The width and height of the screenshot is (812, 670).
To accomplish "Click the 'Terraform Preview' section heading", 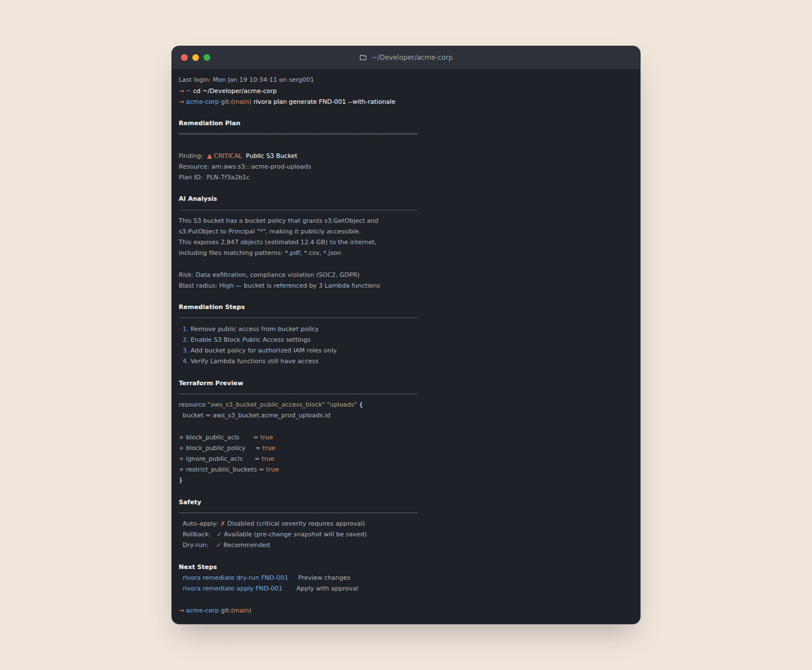I will click(211, 383).
